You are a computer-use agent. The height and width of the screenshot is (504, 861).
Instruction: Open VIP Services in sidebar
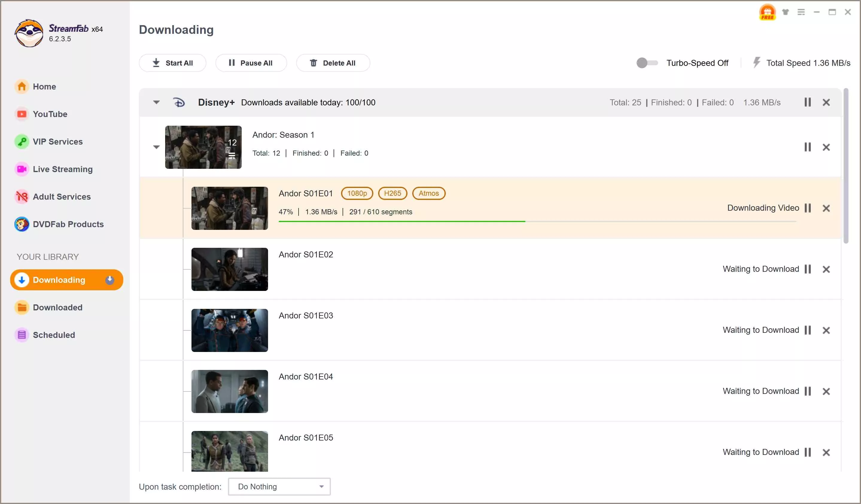57,142
